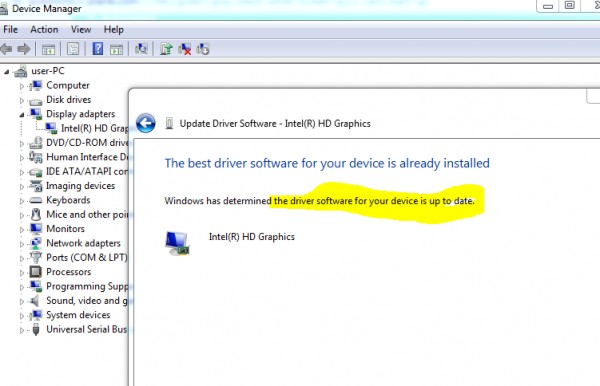Image resolution: width=600 pixels, height=386 pixels.
Task: Select the IDE ATA/ATAPI controllers label
Action: click(87, 171)
